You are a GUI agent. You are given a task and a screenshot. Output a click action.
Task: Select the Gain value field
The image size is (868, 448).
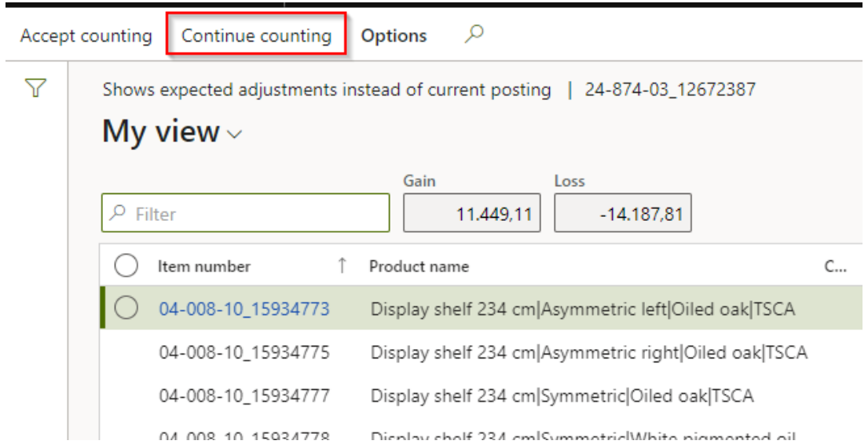(471, 214)
